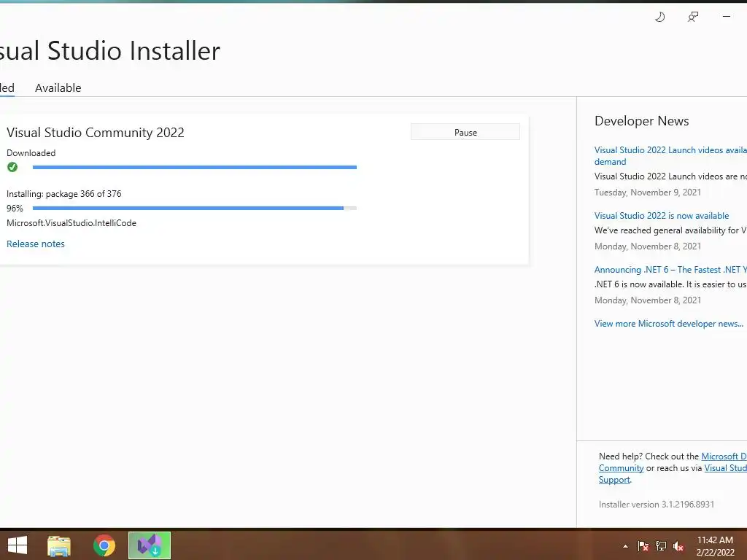The height and width of the screenshot is (560, 747).
Task: View more Microsoft developer news
Action: point(669,323)
